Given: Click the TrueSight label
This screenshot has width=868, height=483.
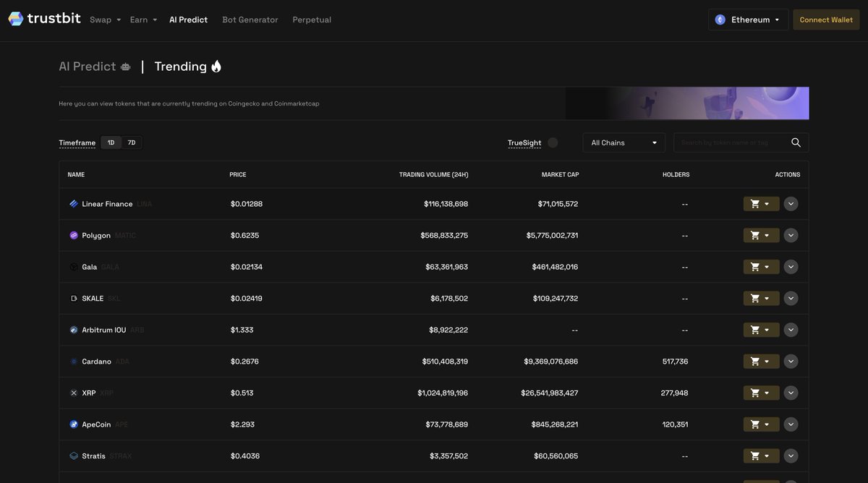Looking at the screenshot, I should coord(524,143).
